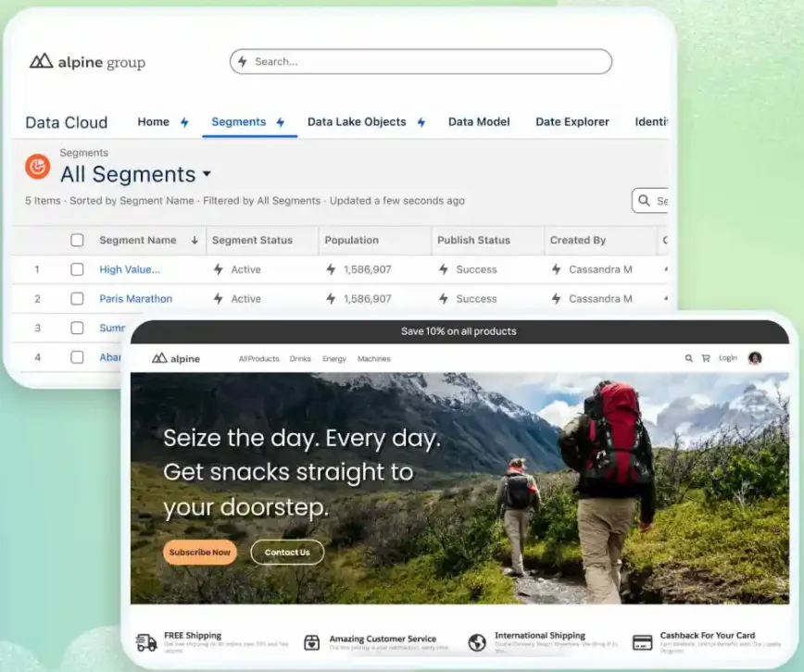
Task: Expand the All Segments list view dropdown
Action: tap(207, 174)
